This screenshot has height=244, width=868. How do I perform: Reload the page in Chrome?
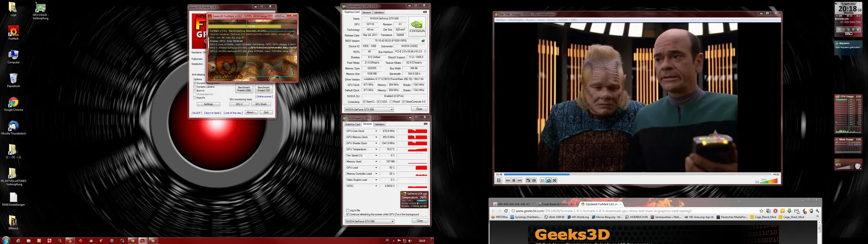click(506, 211)
